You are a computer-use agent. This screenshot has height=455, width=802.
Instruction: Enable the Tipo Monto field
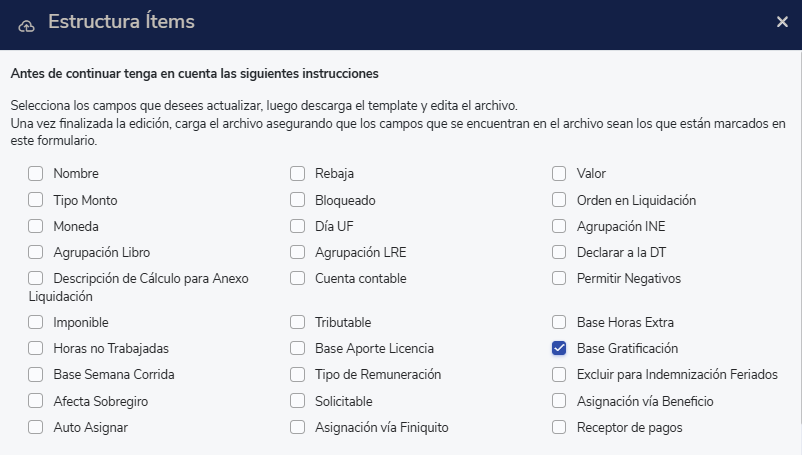[x=36, y=200]
